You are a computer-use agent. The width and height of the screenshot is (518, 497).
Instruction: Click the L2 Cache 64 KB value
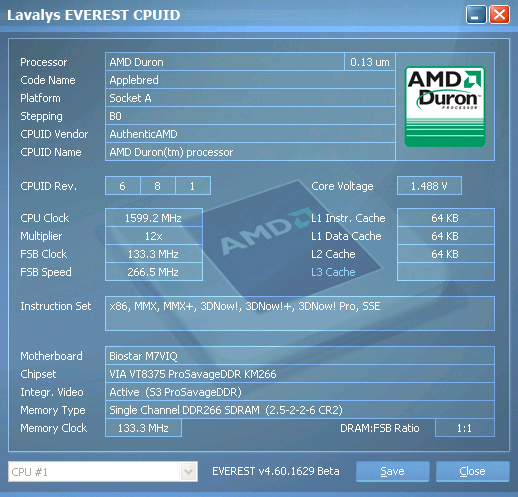(446, 254)
